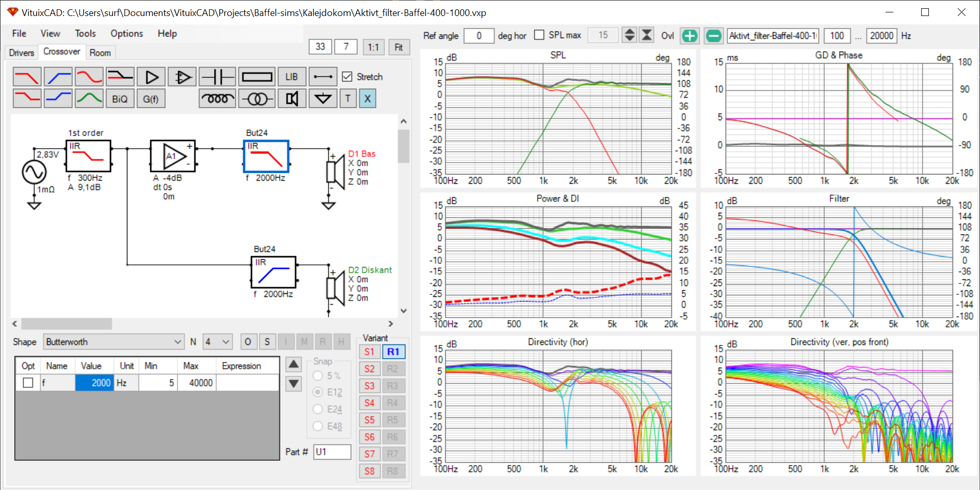Screen dimensions: 980x490
Task: Insert a blue high-shelf filter block
Action: tap(58, 98)
